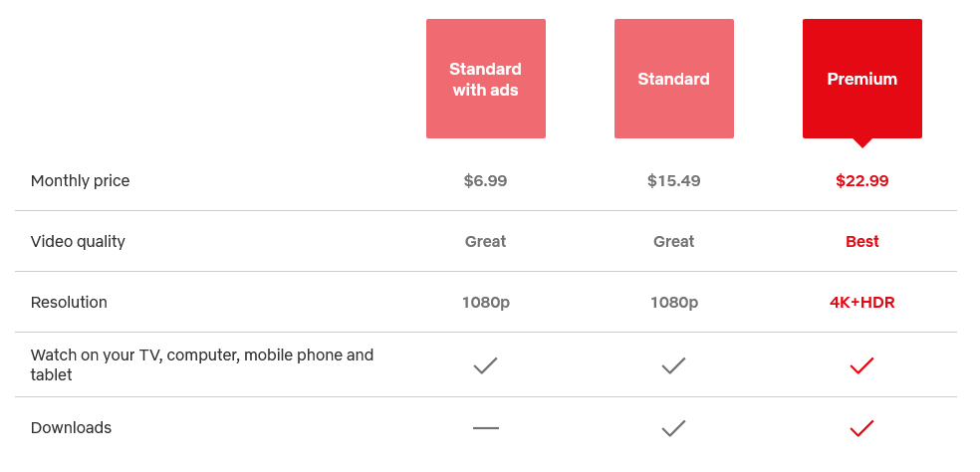Click the $6.99 monthly price
This screenshot has height=472, width=980.
click(485, 181)
